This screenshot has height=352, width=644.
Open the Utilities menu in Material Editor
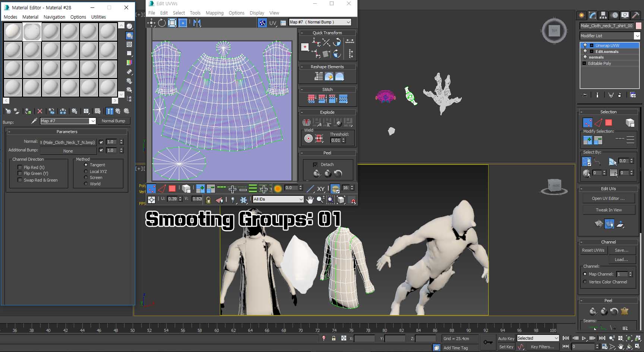(x=98, y=17)
